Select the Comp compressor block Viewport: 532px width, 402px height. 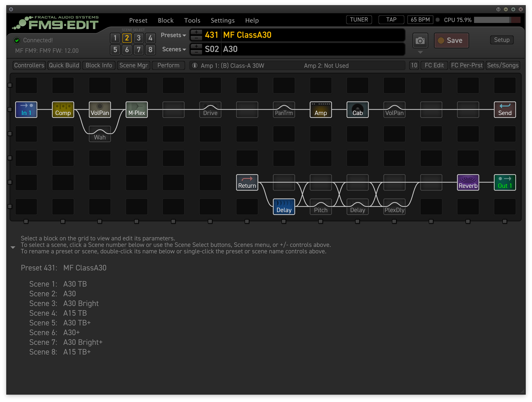click(x=63, y=110)
